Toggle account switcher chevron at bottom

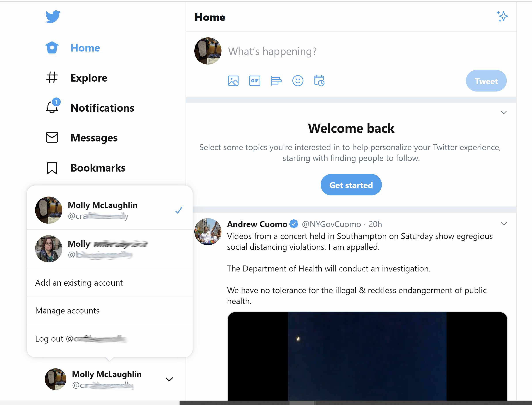[x=169, y=379]
